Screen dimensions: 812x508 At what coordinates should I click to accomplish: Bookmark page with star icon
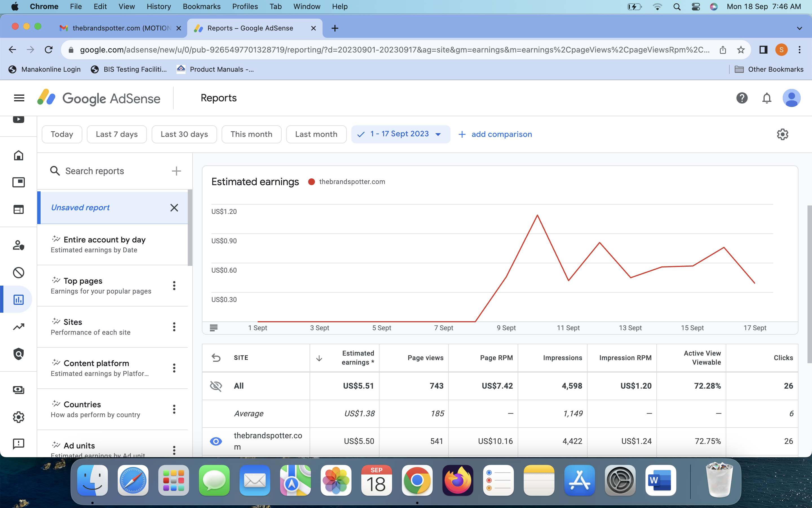tap(741, 50)
